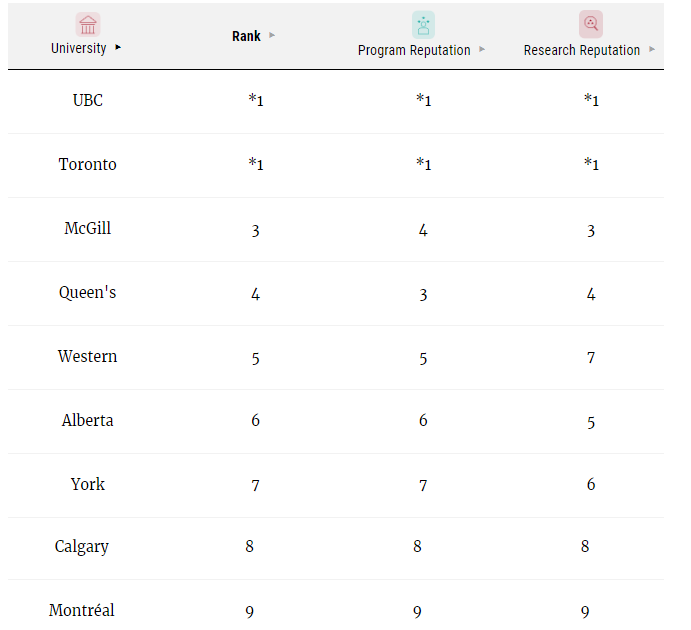Click the university building icon

pos(88,24)
